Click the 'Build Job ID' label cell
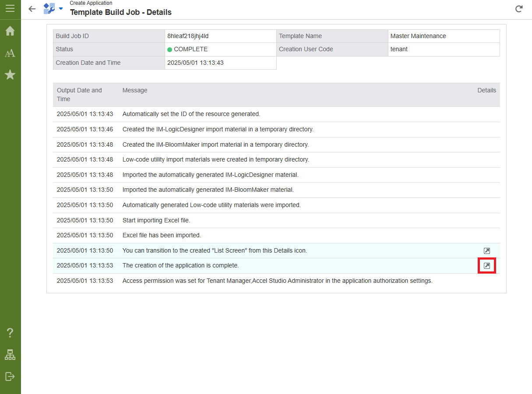 [x=109, y=36]
